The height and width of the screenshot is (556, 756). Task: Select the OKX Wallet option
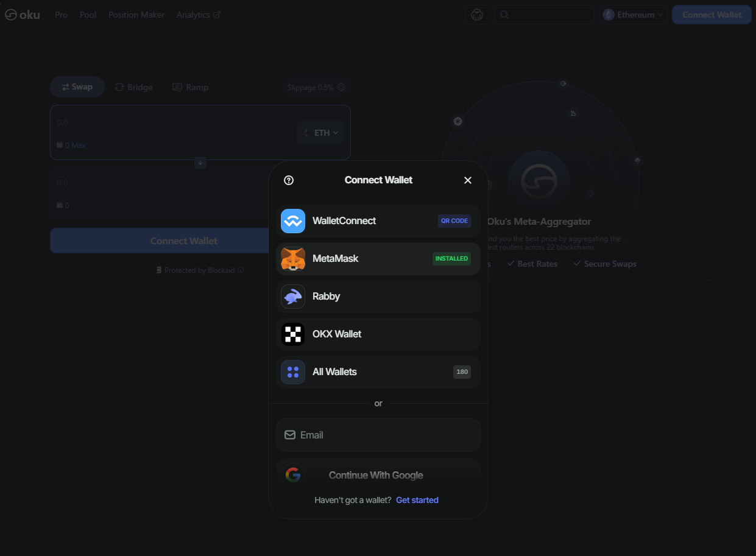coord(378,334)
